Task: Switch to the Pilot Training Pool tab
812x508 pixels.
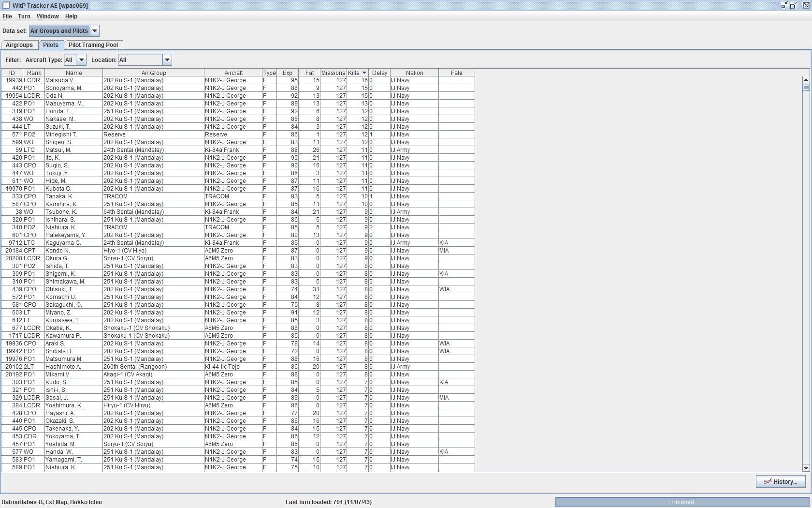Action: tap(93, 45)
